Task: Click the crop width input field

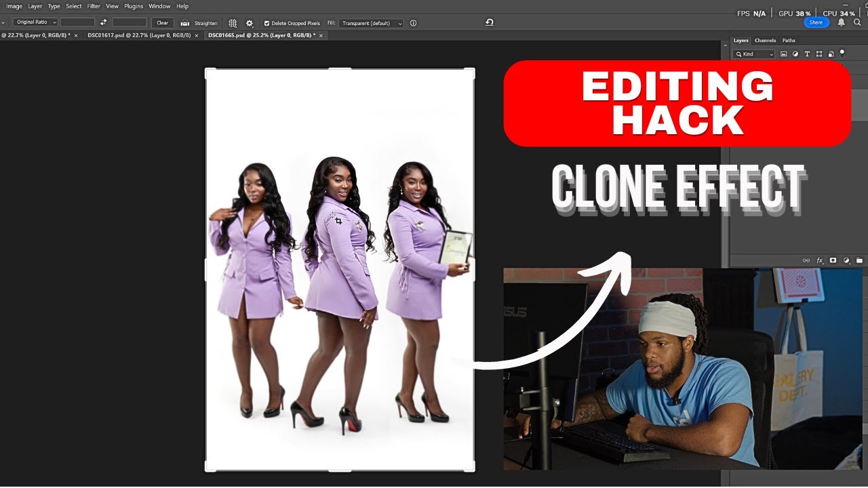Action: tap(77, 22)
